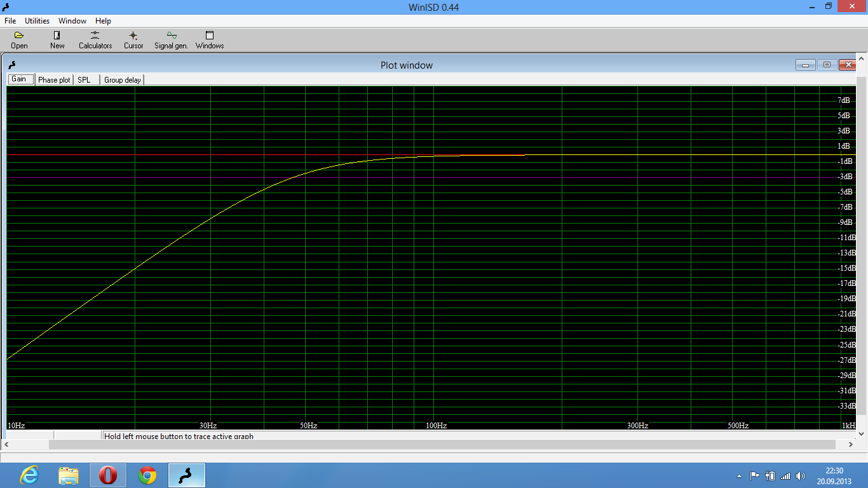Click the WinISD application icon in title bar
868x488 pixels.
tap(6, 7)
